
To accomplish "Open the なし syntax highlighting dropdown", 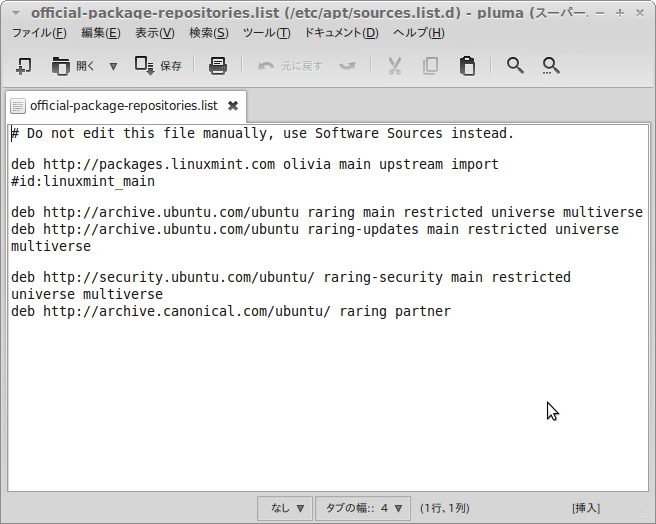I will tap(285, 508).
